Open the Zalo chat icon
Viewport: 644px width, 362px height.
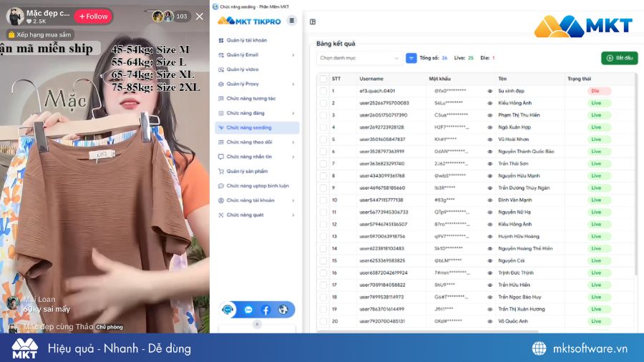(x=248, y=310)
